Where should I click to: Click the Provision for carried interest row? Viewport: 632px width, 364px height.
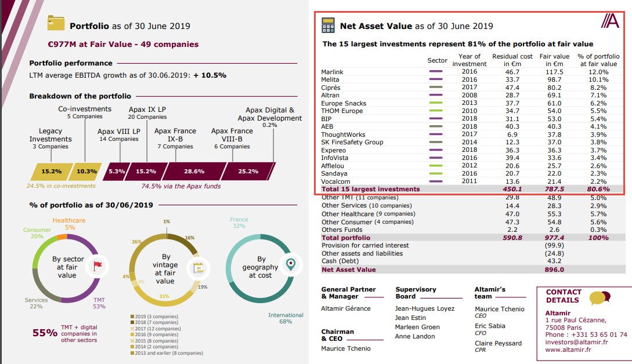[x=473, y=246]
